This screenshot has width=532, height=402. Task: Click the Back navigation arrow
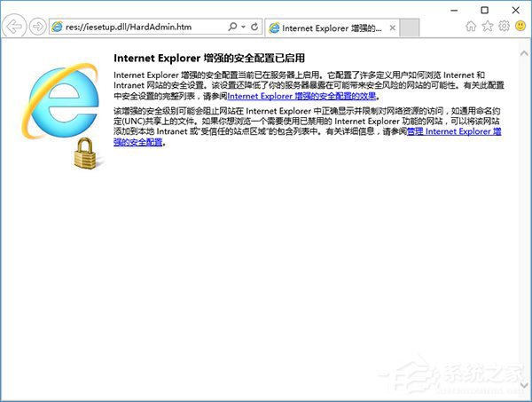click(14, 26)
